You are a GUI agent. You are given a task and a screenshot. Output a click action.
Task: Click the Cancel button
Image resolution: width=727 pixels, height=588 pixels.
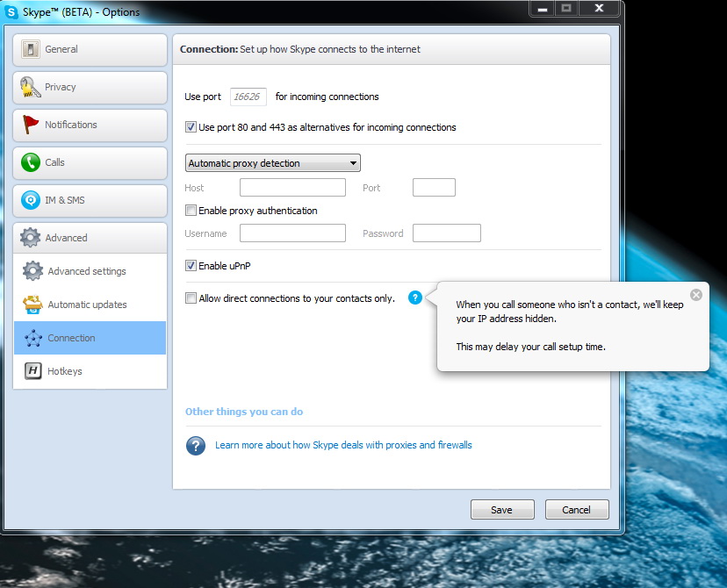point(577,510)
